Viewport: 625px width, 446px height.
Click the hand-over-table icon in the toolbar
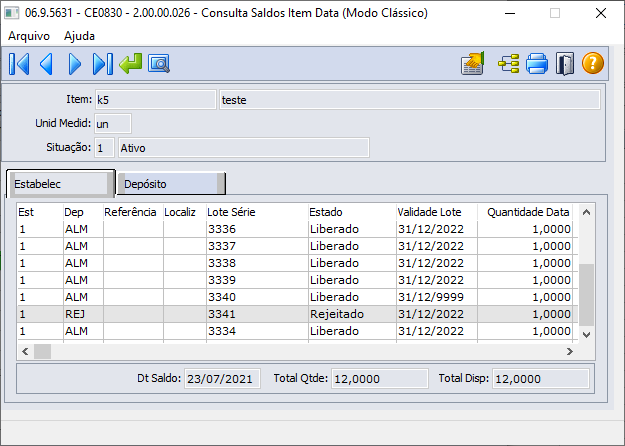pyautogui.click(x=473, y=63)
